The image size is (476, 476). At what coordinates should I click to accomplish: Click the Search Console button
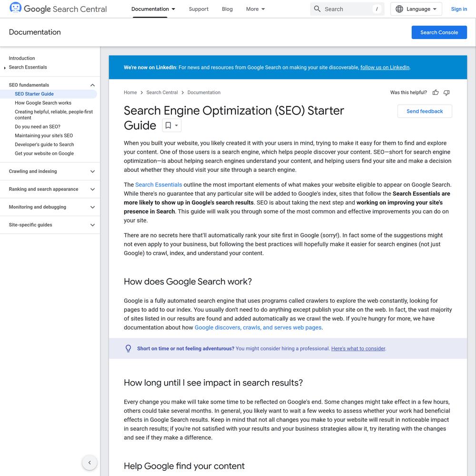(439, 32)
